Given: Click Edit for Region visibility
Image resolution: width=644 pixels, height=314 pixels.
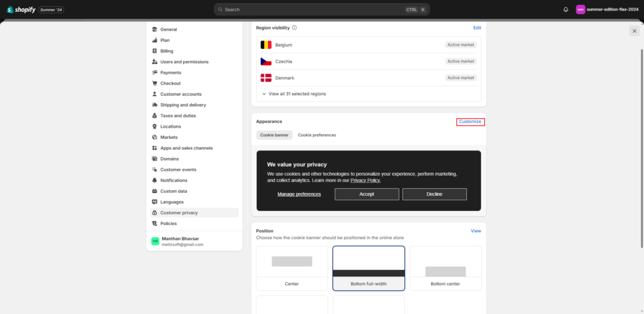Looking at the screenshot, I should tap(477, 28).
